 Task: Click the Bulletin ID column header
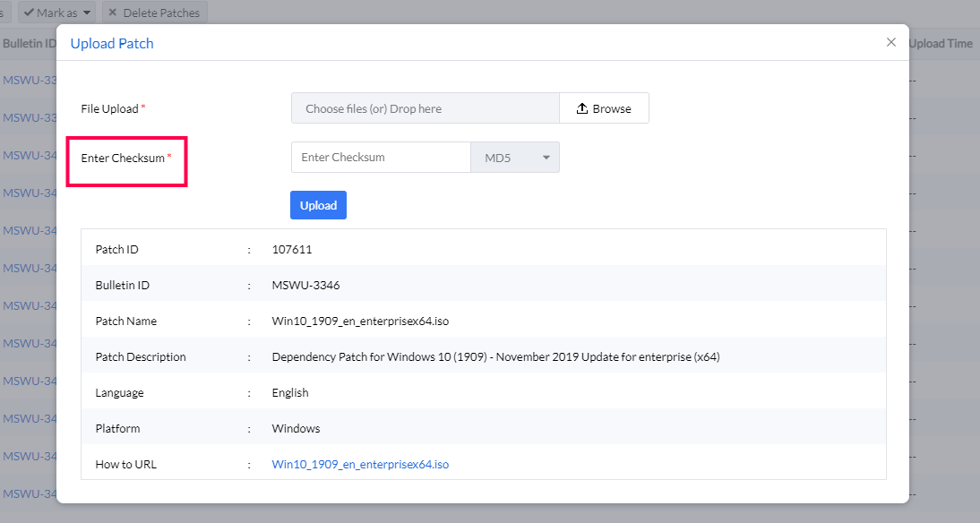click(28, 42)
